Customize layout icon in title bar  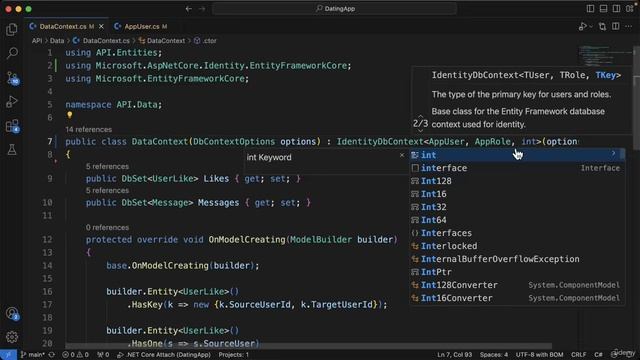point(630,9)
